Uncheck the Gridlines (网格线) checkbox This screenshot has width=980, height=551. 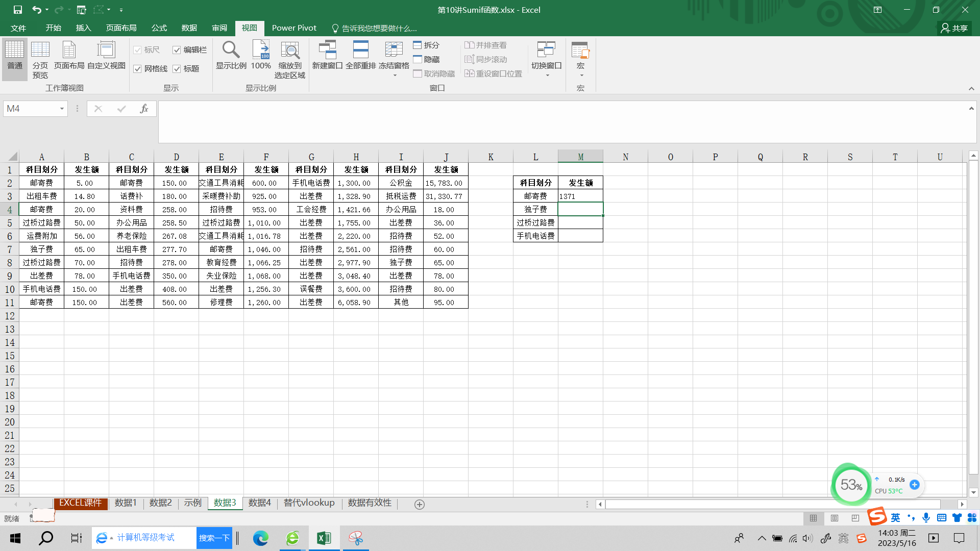tap(137, 68)
